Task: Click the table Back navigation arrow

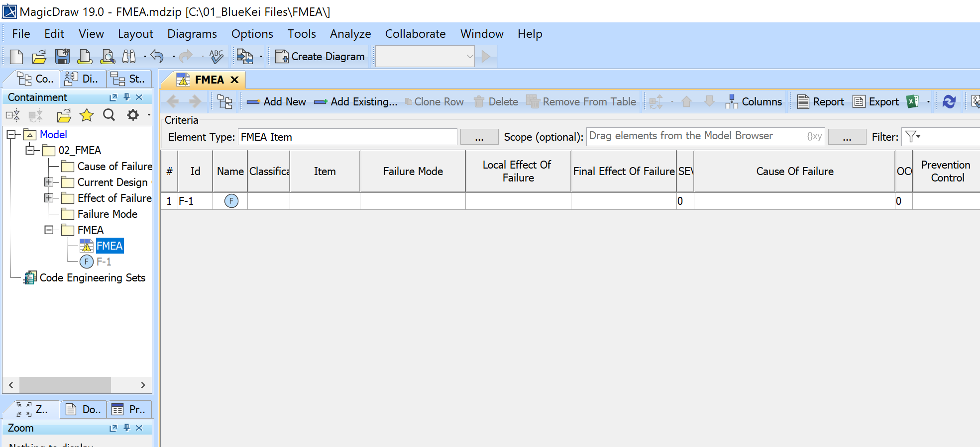Action: 173,101
